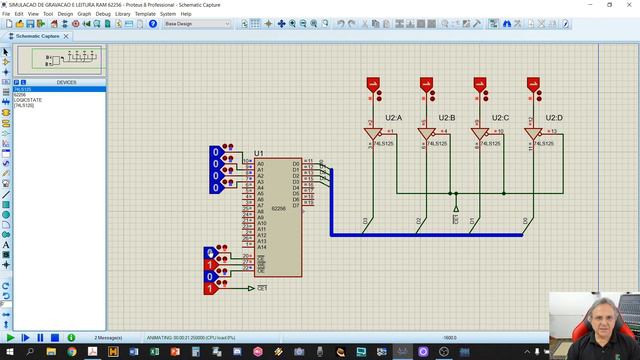Toggle the logic state wired to A3
The height and width of the screenshot is (360, 640).
tap(216, 188)
